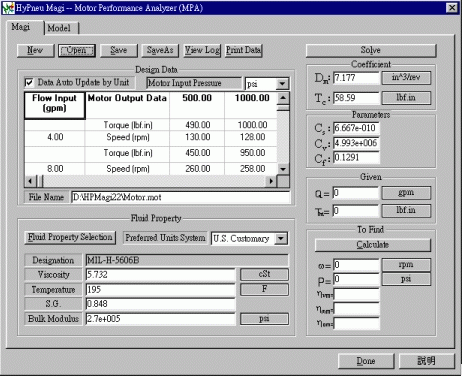Select the 500.00 pressure column header
The height and width of the screenshot is (376, 462).
pyautogui.click(x=197, y=105)
